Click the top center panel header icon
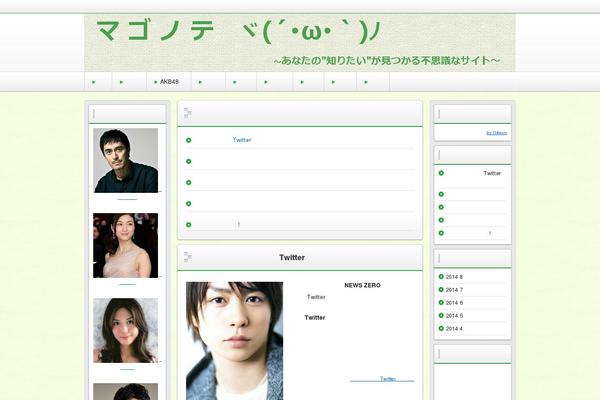 [x=188, y=113]
